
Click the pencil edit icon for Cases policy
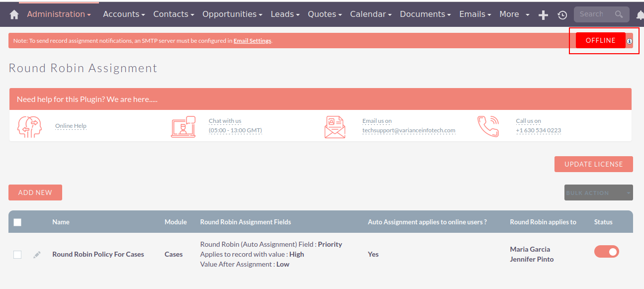[x=37, y=255]
